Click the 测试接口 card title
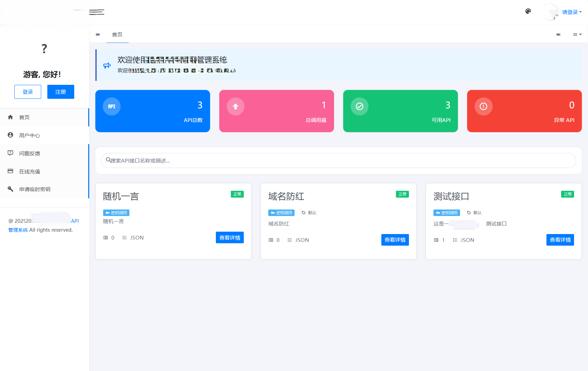This screenshot has height=371, width=588. coord(451,196)
